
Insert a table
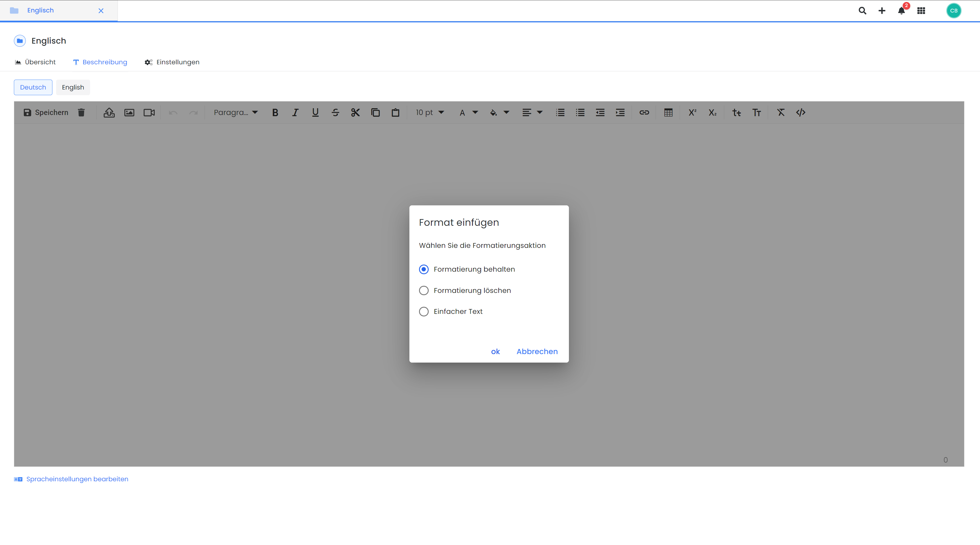pos(669,112)
